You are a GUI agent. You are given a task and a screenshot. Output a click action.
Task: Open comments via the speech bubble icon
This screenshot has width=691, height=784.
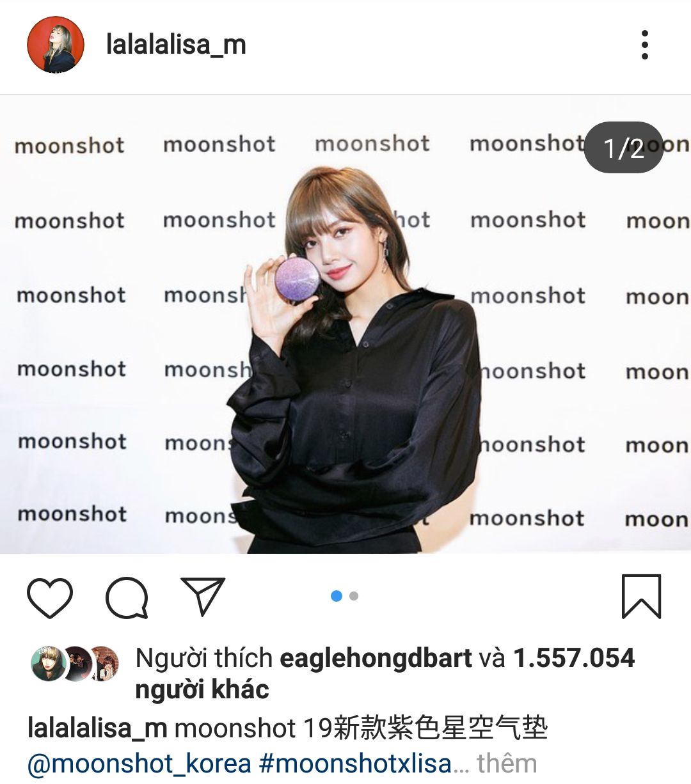(127, 598)
